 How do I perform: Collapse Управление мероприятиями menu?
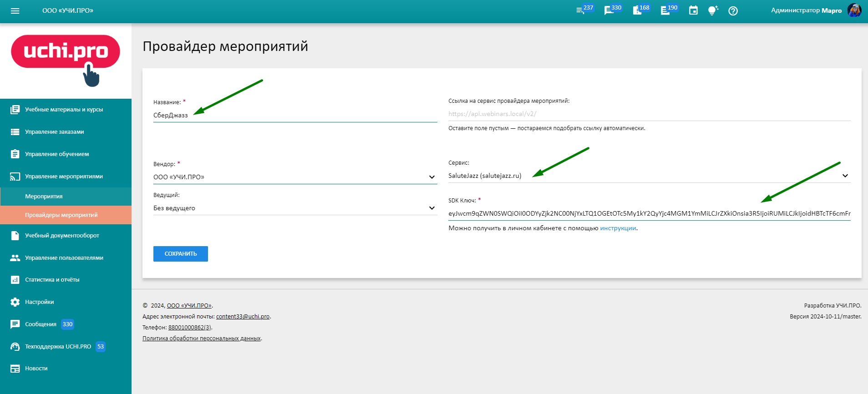pos(66,177)
